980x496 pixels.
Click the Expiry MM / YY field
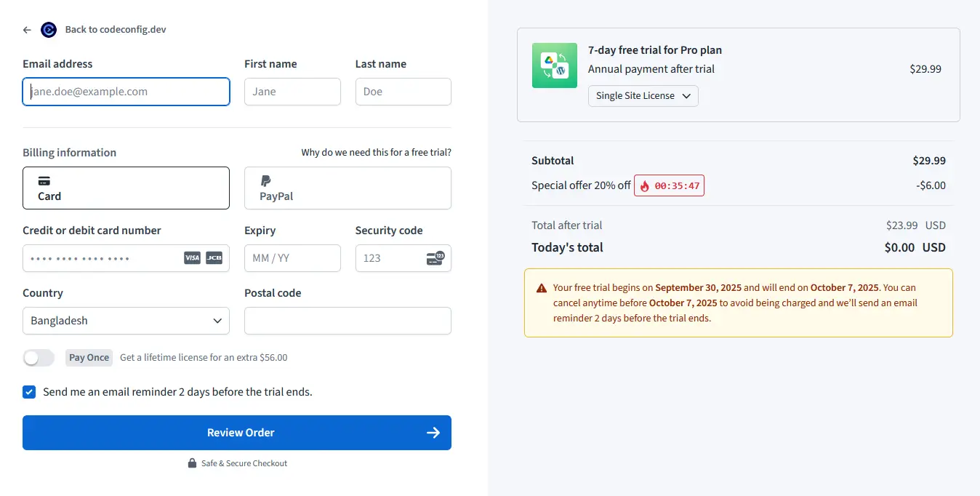click(x=292, y=258)
